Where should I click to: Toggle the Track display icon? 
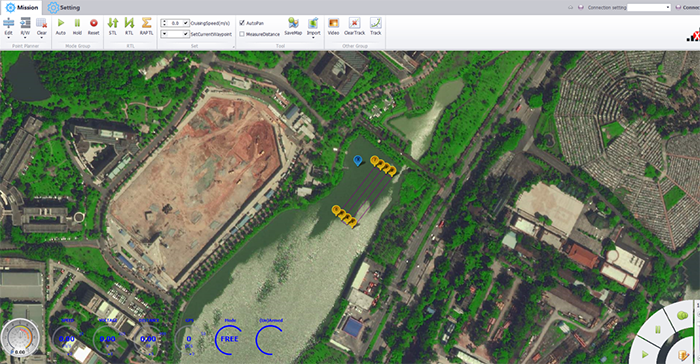[x=375, y=23]
